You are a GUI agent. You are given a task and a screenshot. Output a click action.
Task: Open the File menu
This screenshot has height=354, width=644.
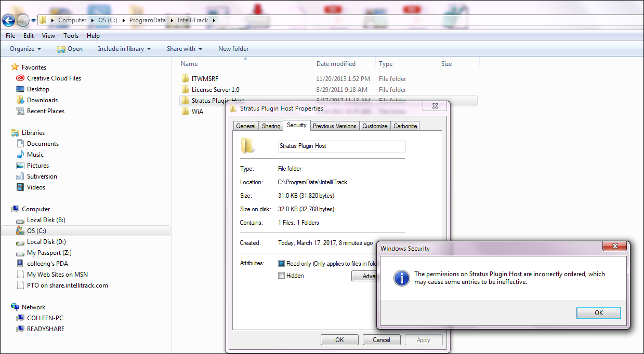pyautogui.click(x=10, y=36)
